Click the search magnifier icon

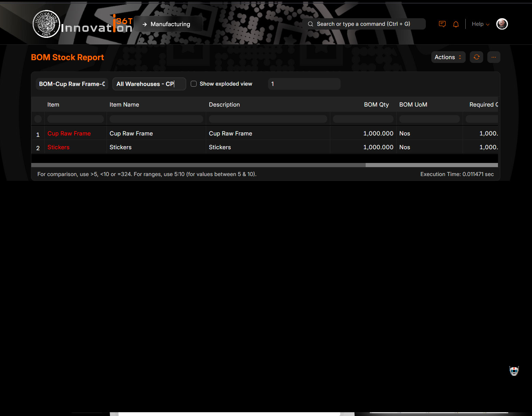(310, 24)
